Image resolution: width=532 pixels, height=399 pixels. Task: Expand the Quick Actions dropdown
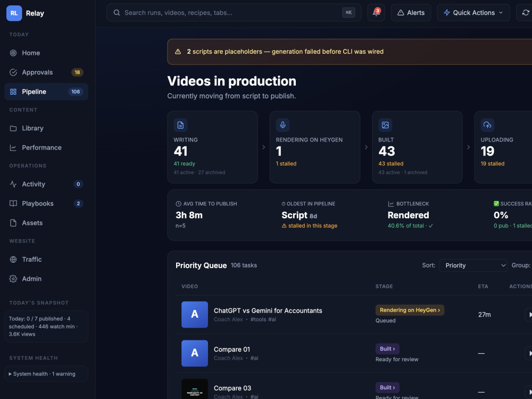(x=473, y=13)
